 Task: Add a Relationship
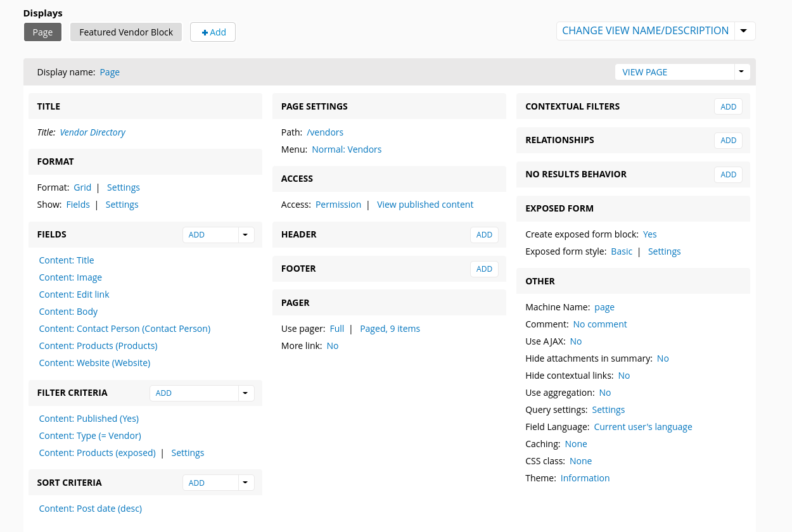pyautogui.click(x=728, y=141)
